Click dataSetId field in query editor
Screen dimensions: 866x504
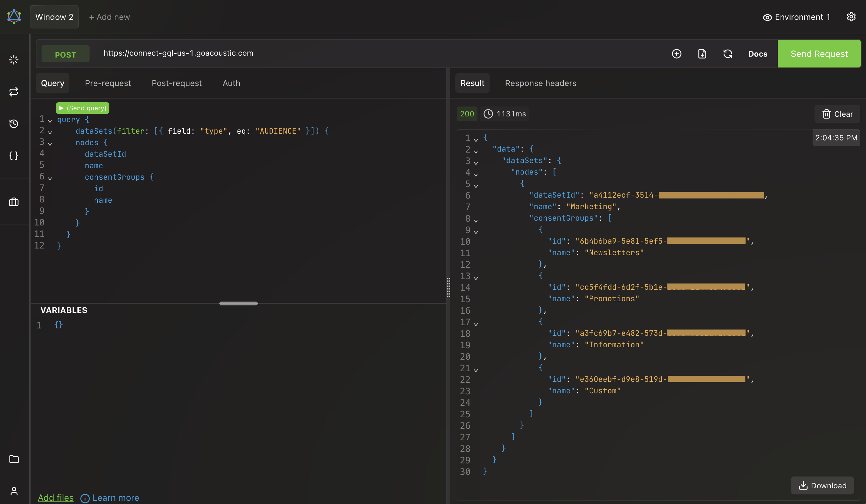[106, 154]
